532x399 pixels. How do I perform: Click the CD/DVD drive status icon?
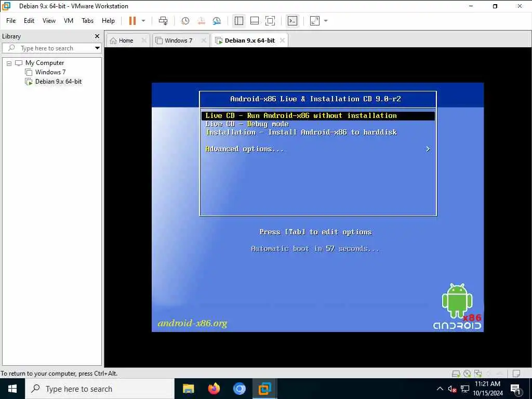point(467,374)
